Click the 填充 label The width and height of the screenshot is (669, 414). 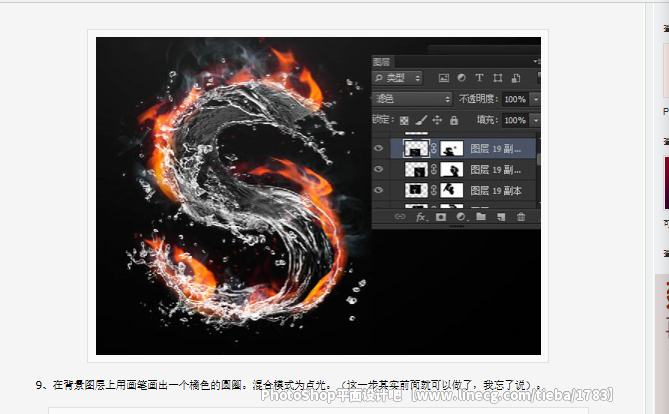click(487, 120)
